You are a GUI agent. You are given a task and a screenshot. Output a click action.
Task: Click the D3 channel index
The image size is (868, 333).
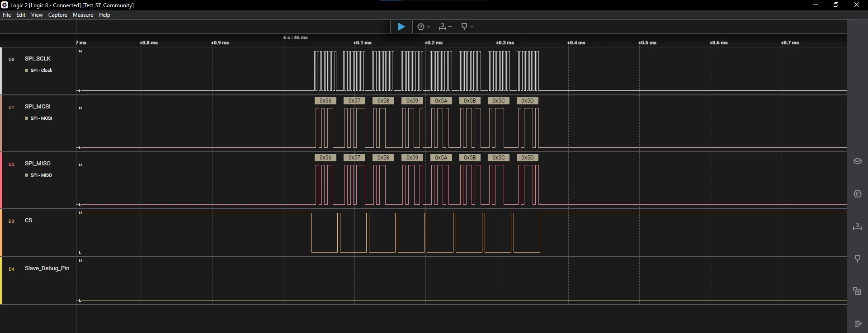(11, 221)
